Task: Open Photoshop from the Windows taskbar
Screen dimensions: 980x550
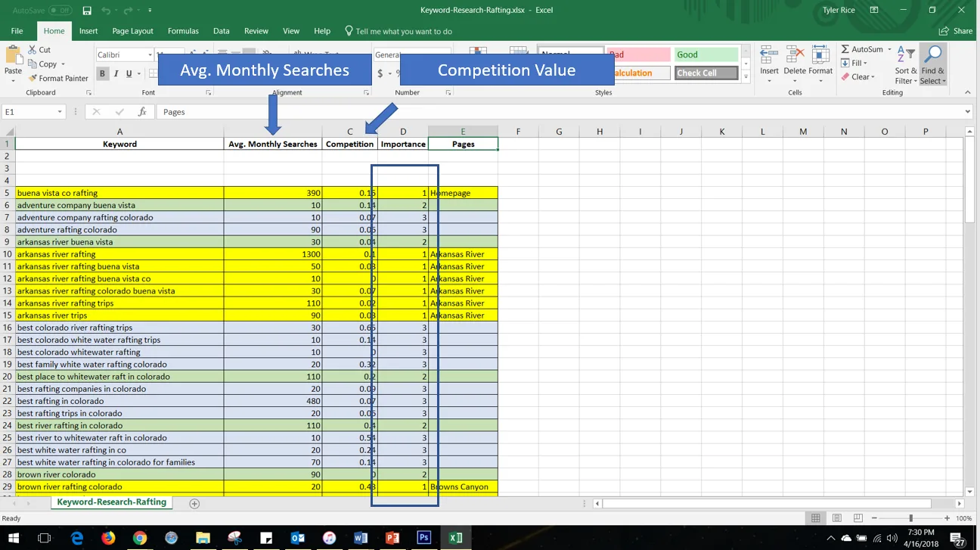Action: (x=423, y=538)
